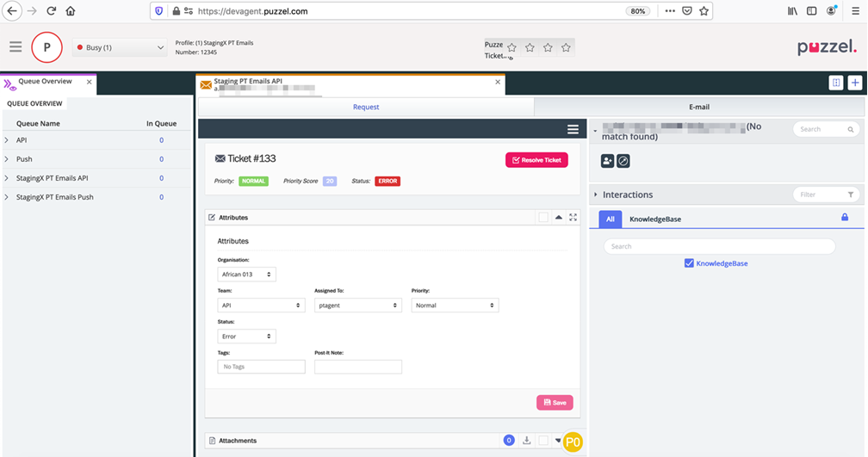Select the KnowledgeBase tab
This screenshot has width=868, height=457.
tap(654, 219)
